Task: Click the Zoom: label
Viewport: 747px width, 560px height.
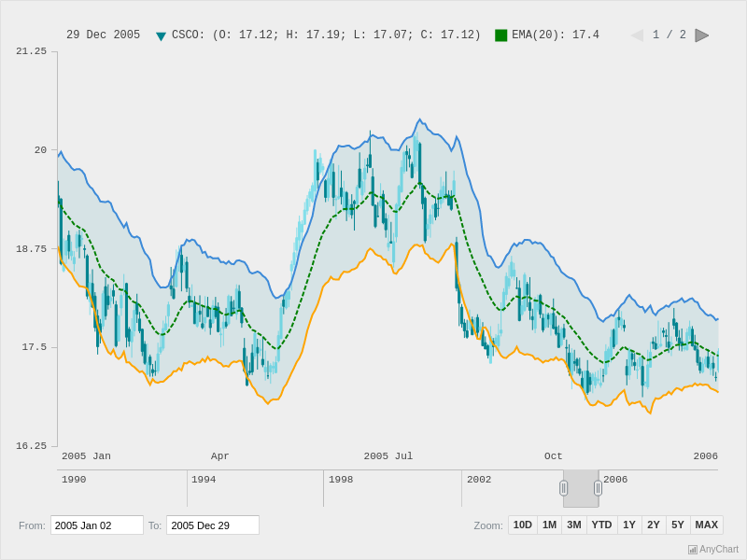Action: pos(488,525)
